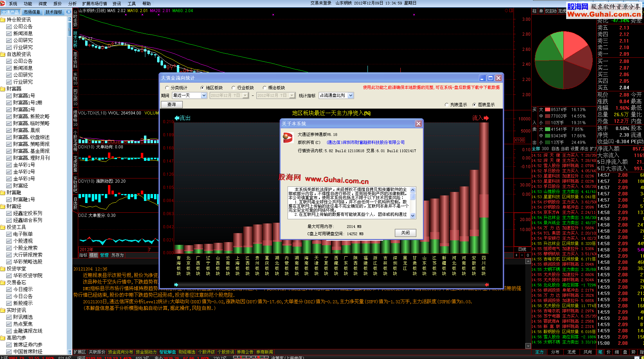Viewport: 644px width, 359px height.
Task: Select the 分类统计 radio button
Action: pos(167,88)
